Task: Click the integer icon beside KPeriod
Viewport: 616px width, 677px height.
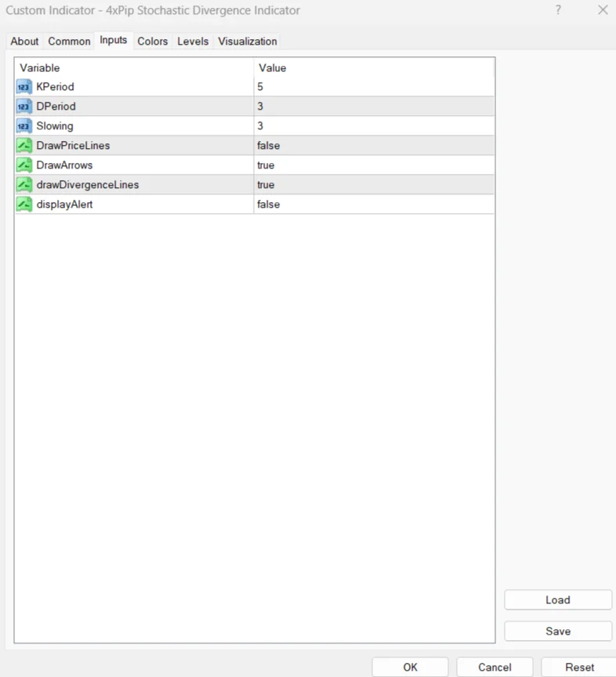Action: tap(24, 87)
